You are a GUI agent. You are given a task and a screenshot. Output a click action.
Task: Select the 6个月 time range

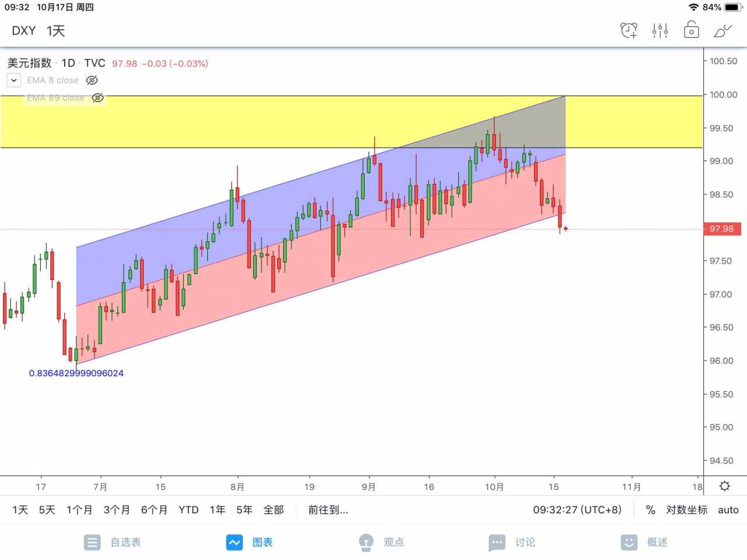(154, 510)
